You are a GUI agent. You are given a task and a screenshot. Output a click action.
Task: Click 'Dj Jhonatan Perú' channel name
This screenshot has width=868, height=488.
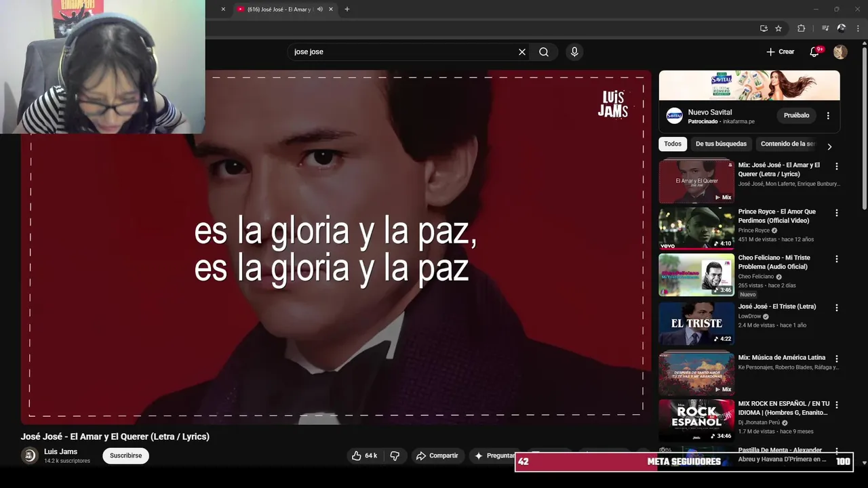[x=759, y=422]
